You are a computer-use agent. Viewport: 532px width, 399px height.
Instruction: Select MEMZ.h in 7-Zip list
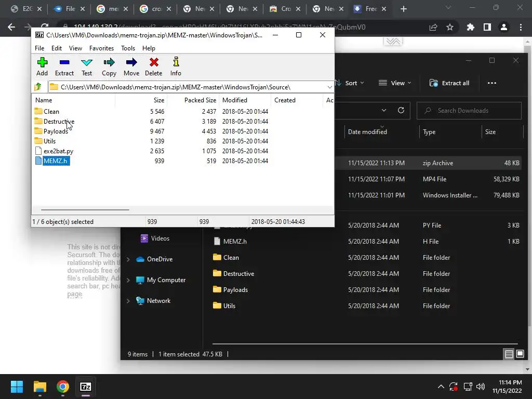pyautogui.click(x=56, y=161)
